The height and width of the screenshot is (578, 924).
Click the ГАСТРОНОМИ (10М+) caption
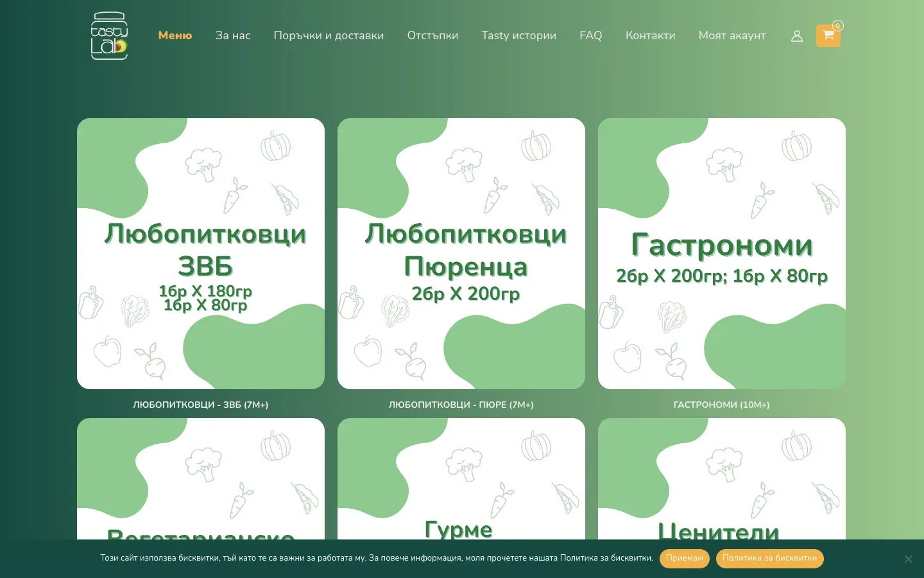click(722, 405)
